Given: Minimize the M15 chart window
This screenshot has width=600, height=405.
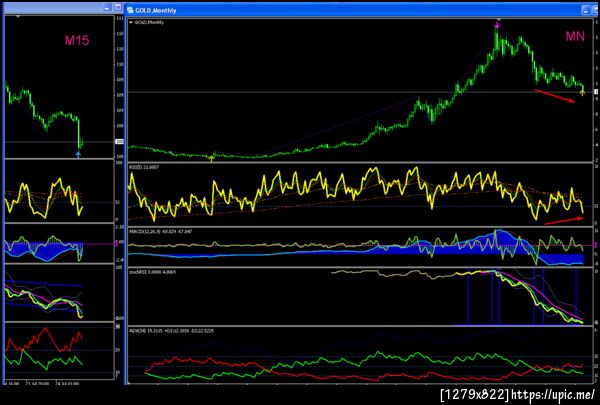Looking at the screenshot, I should point(107,8).
